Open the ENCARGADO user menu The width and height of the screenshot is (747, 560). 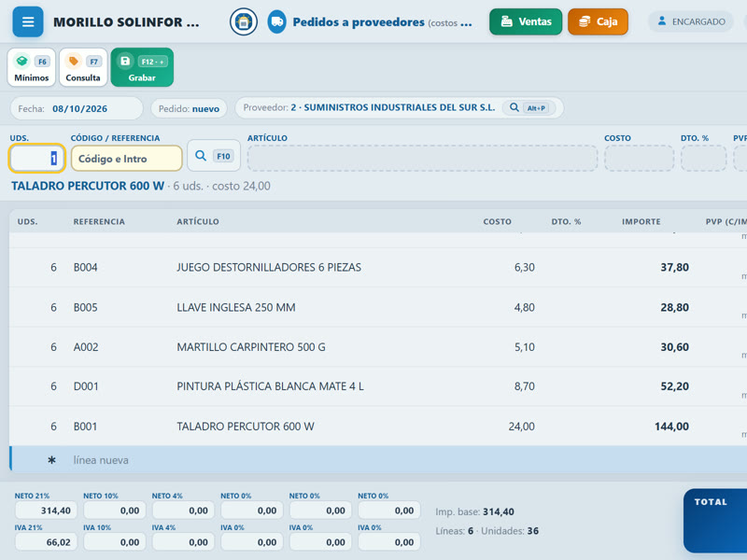tap(691, 21)
